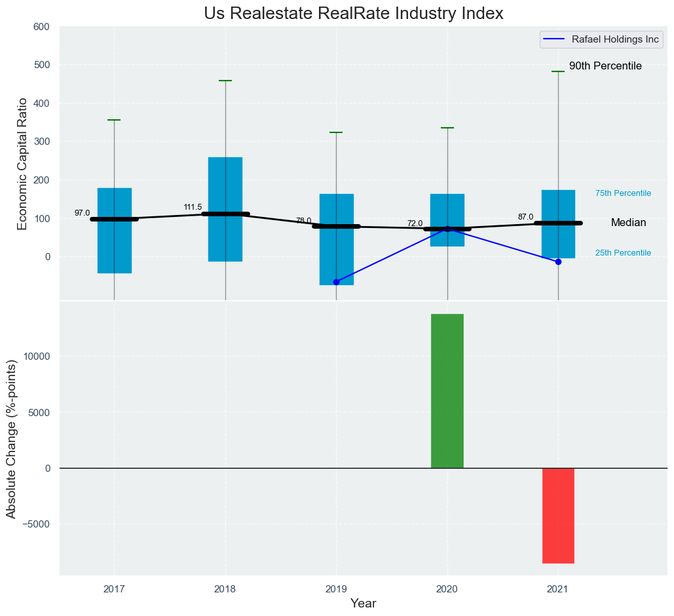Click the 111.5 median value label
Viewport: 674px width, 616px height.
(193, 207)
